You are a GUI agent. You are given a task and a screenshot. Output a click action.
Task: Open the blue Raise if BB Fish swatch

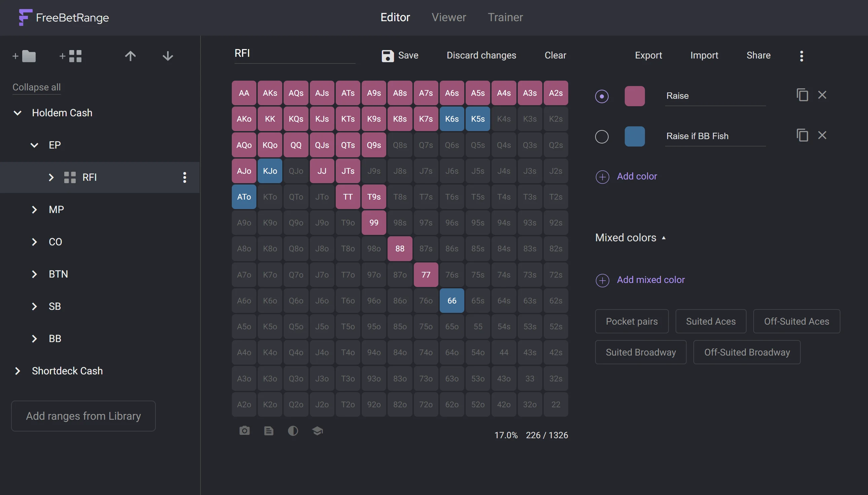[x=634, y=136]
